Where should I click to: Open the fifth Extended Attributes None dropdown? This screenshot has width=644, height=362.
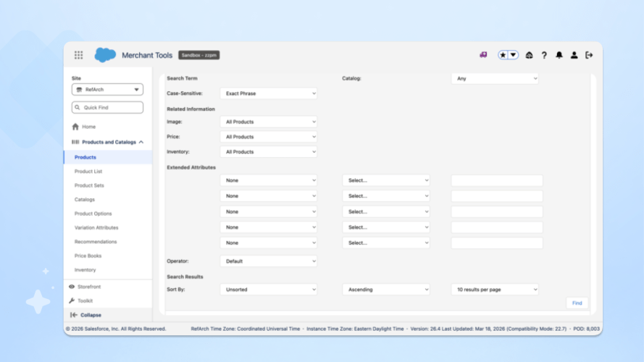[x=269, y=243]
